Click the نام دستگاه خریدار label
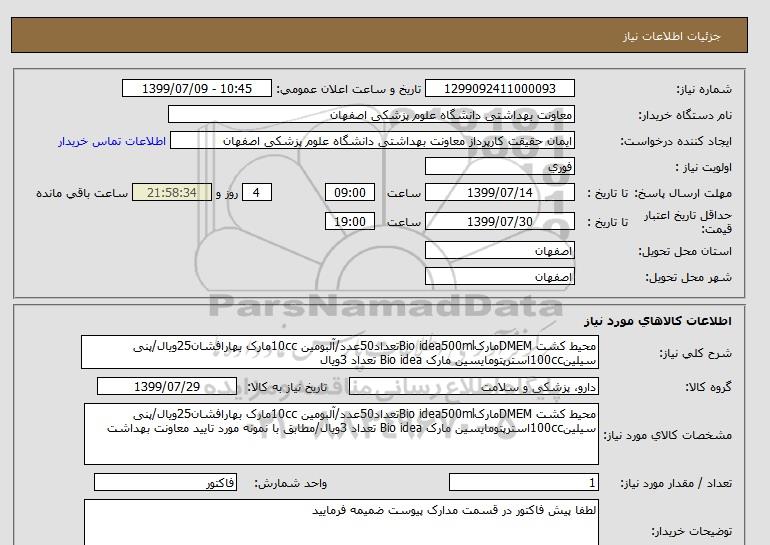This screenshot has width=770, height=545. pos(685,115)
